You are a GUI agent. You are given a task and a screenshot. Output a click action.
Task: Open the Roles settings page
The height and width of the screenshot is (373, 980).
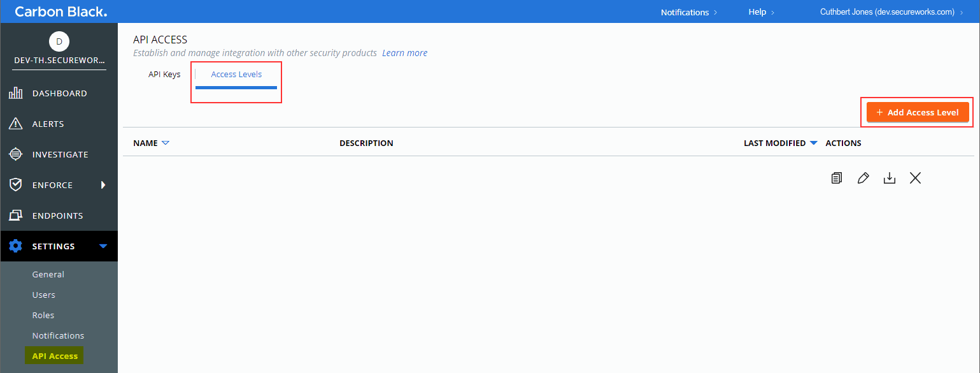[43, 315]
